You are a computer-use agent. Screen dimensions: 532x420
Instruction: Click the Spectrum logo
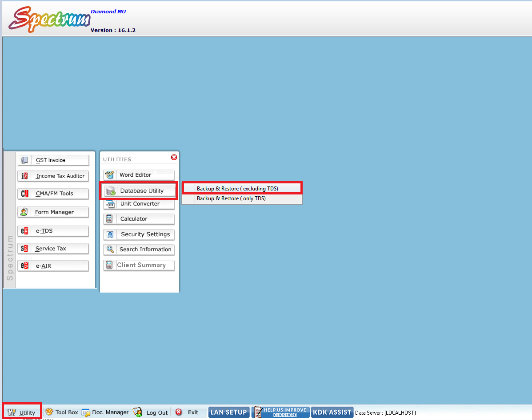49,19
